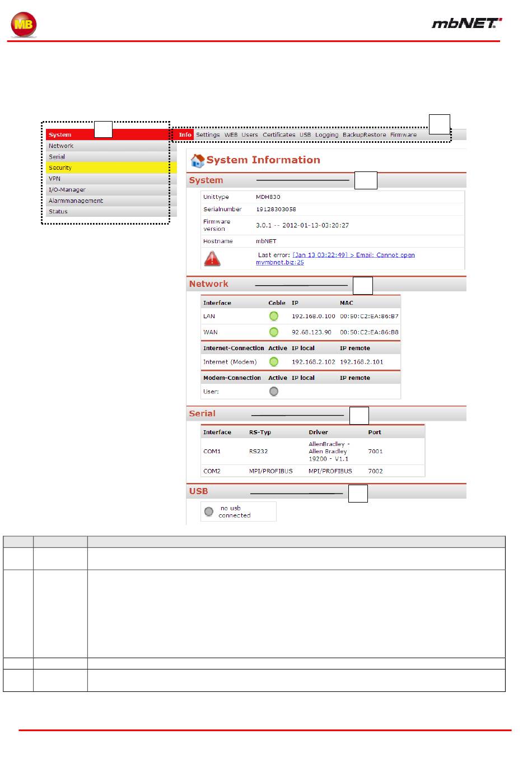Viewport: 532px width, 767px height.
Task: Click the grey USB status indicator
Action: point(209,512)
